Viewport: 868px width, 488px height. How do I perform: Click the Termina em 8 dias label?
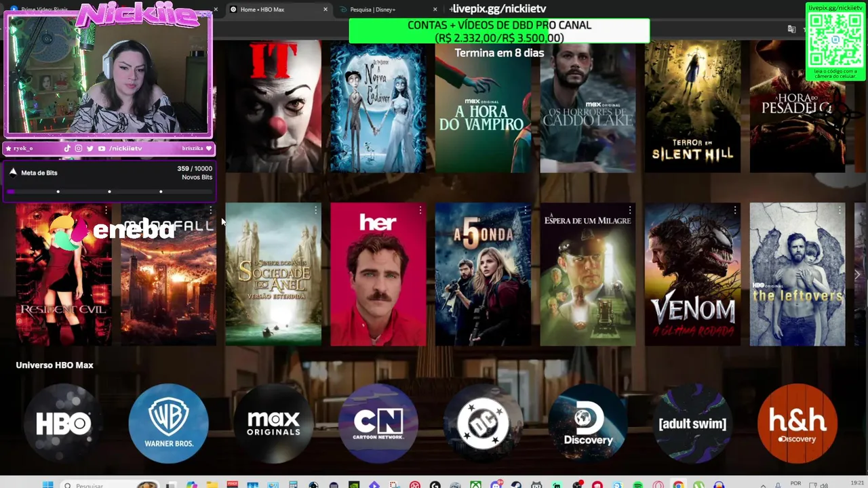499,53
